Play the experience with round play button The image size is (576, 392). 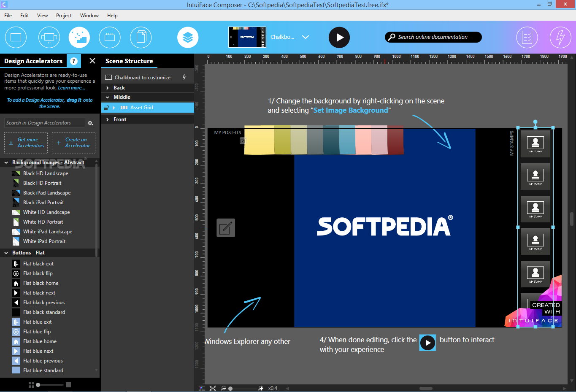(339, 37)
